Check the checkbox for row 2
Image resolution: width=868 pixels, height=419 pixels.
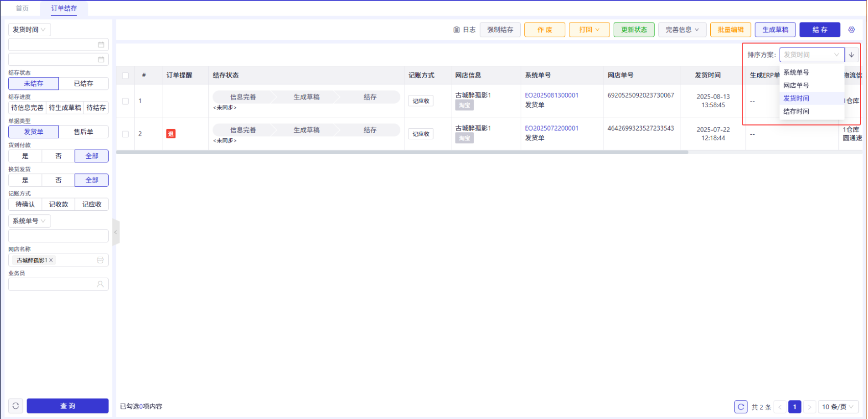[x=125, y=134]
